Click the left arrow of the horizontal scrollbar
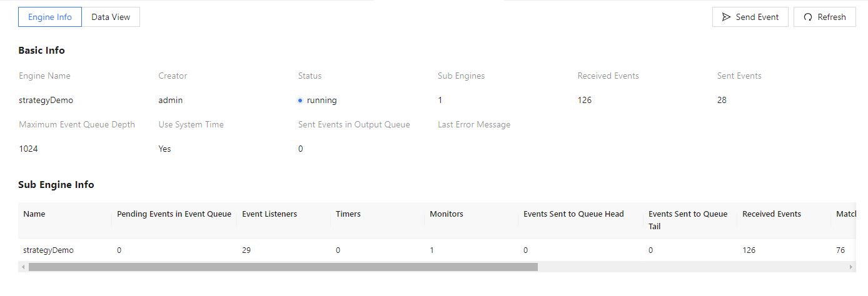The height and width of the screenshot is (296, 868). point(23,267)
